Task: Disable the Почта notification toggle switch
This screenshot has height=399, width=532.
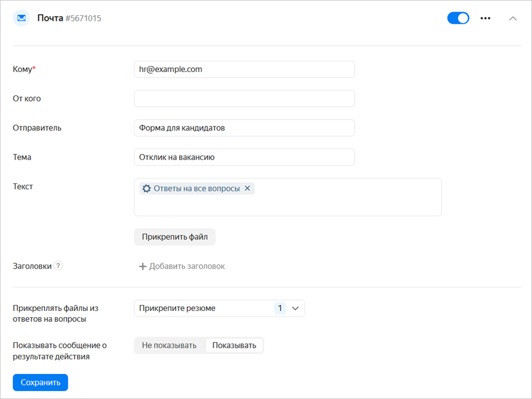Action: click(458, 18)
